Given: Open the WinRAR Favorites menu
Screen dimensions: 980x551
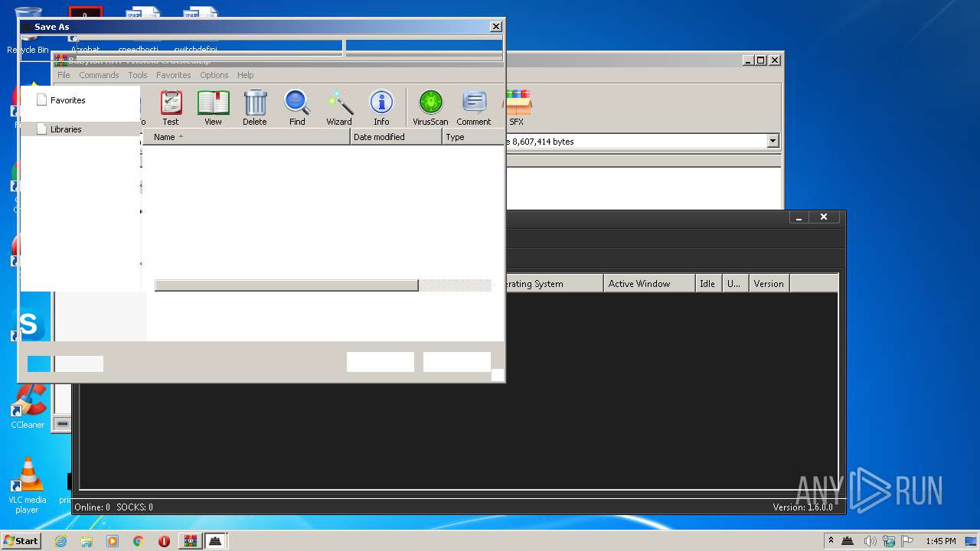Looking at the screenshot, I should pyautogui.click(x=174, y=75).
